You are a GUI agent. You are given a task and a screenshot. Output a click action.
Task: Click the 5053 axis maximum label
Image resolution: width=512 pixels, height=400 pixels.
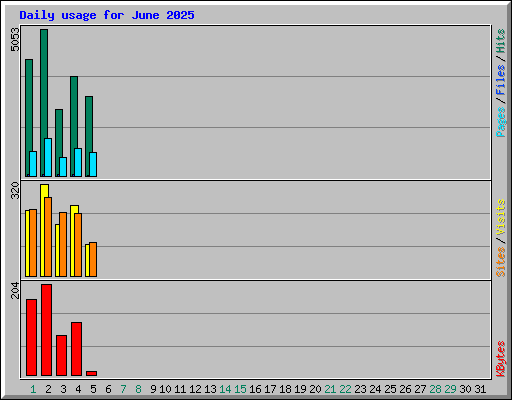pyautogui.click(x=15, y=39)
